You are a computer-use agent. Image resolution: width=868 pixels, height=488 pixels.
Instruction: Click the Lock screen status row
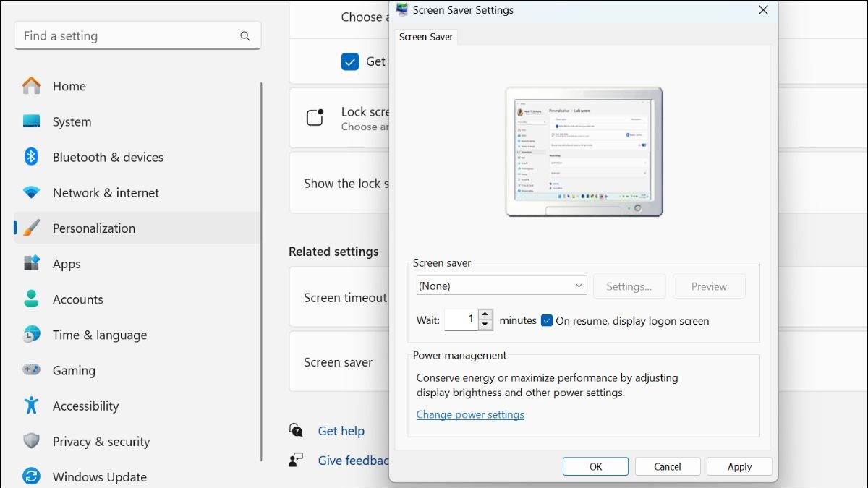pyautogui.click(x=339, y=118)
